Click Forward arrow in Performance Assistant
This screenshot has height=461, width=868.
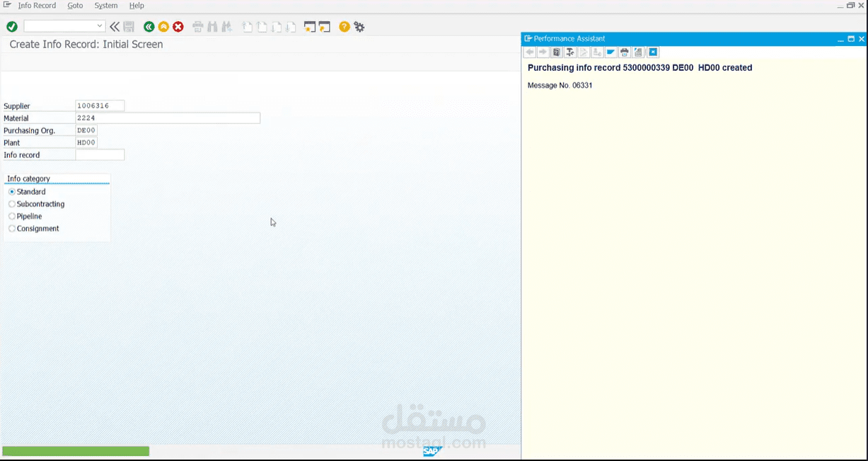pos(543,52)
